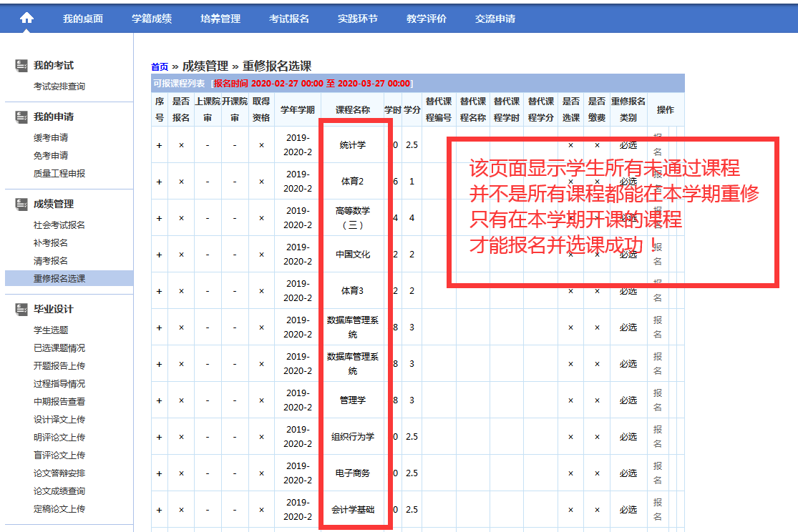Image resolution: width=798 pixels, height=532 pixels.
Task: Click 报名 for 管理学 course
Action: coord(658,400)
